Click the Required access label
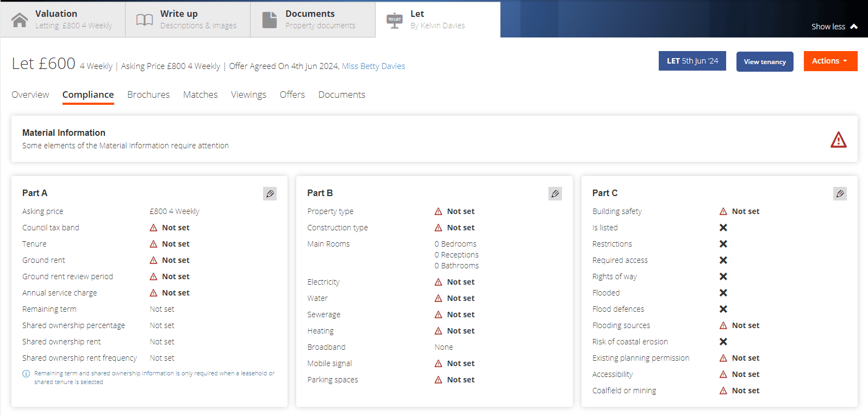This screenshot has height=415, width=868. click(x=620, y=260)
